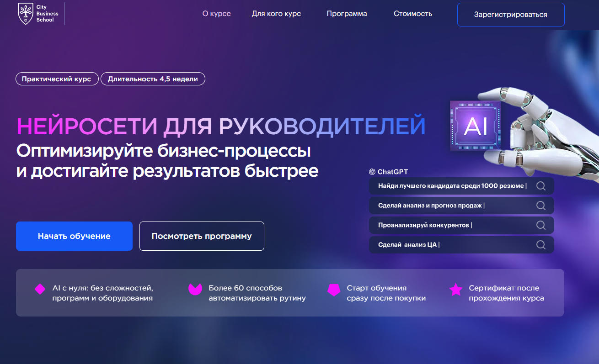
Task: Click the 'City Business School' logo text
Action: point(47,14)
